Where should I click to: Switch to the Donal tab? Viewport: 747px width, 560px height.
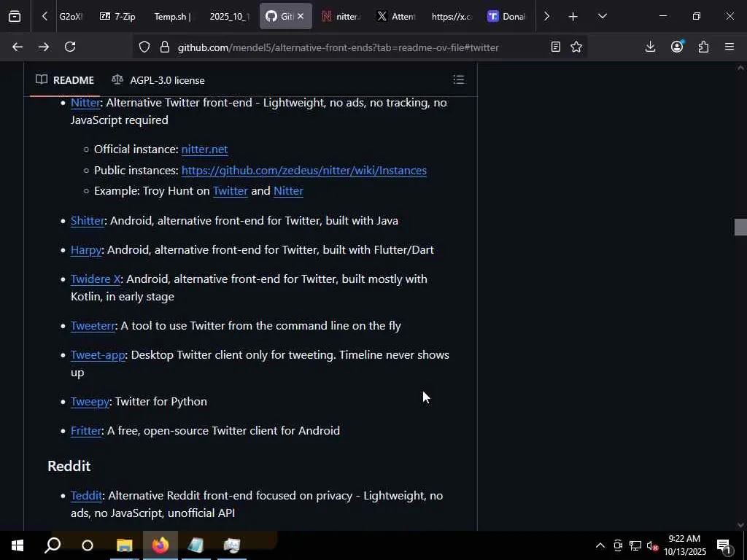coord(507,17)
